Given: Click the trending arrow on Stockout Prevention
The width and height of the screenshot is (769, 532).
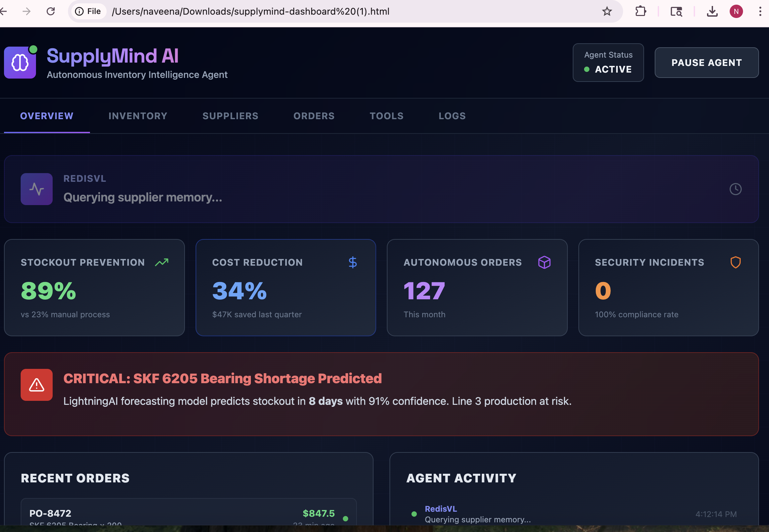Looking at the screenshot, I should click(x=162, y=262).
